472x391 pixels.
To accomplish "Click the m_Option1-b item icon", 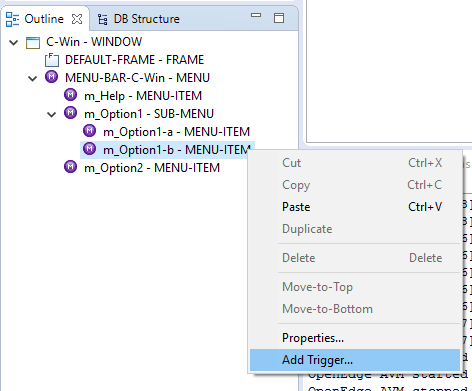I will (x=90, y=149).
